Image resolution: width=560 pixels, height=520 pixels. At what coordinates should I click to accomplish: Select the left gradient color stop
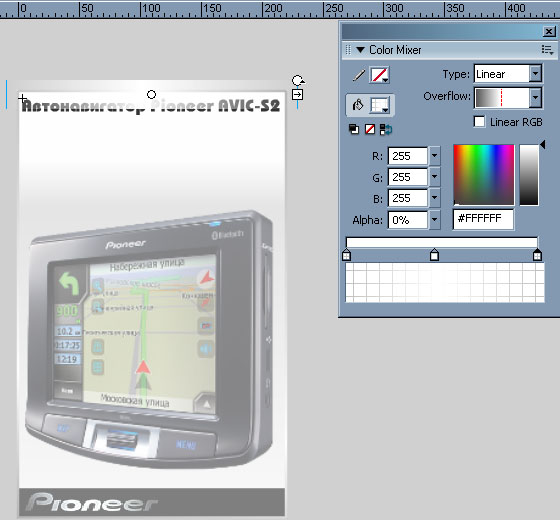tap(346, 255)
